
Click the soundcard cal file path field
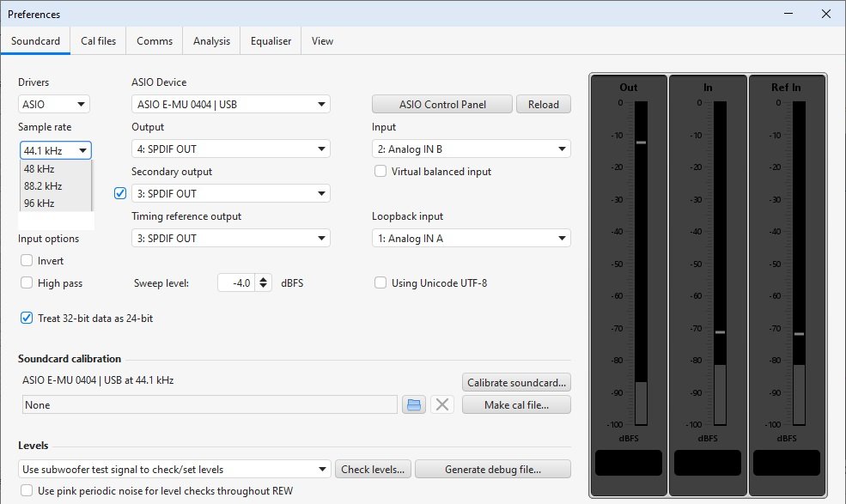(x=210, y=404)
